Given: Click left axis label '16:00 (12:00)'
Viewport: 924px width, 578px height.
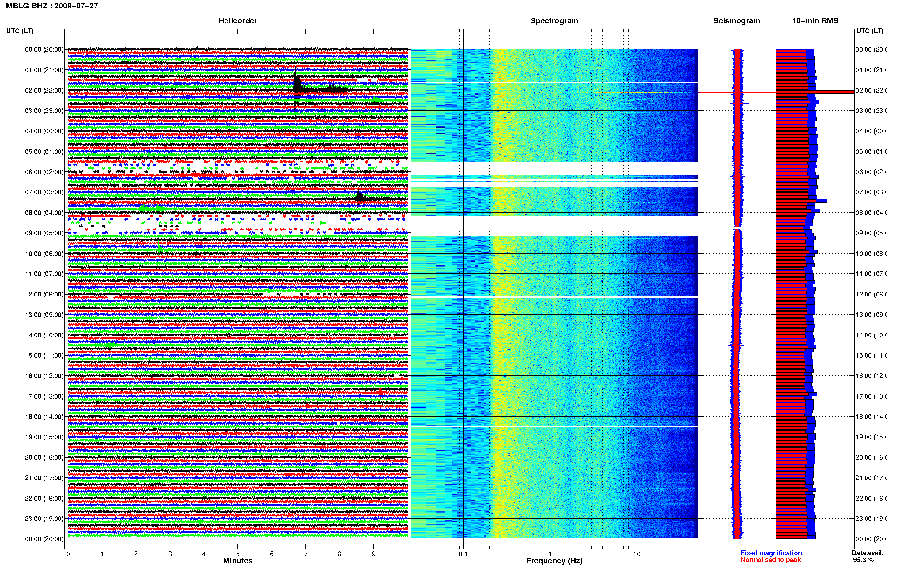Looking at the screenshot, I should (44, 376).
